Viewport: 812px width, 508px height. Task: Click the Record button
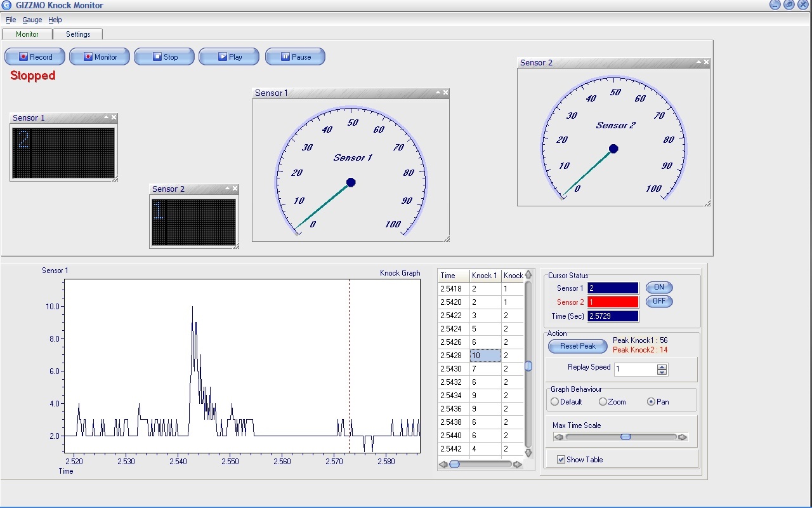(36, 57)
